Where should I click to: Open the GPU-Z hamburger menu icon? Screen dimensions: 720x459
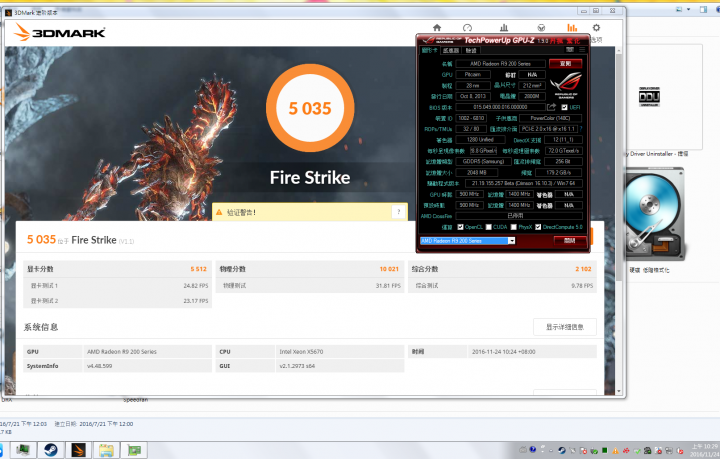pyautogui.click(x=582, y=50)
